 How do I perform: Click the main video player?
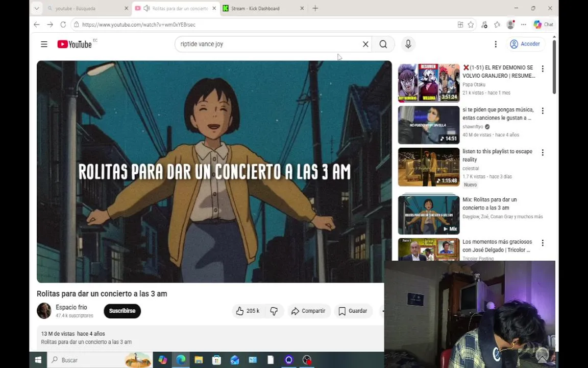pyautogui.click(x=214, y=172)
